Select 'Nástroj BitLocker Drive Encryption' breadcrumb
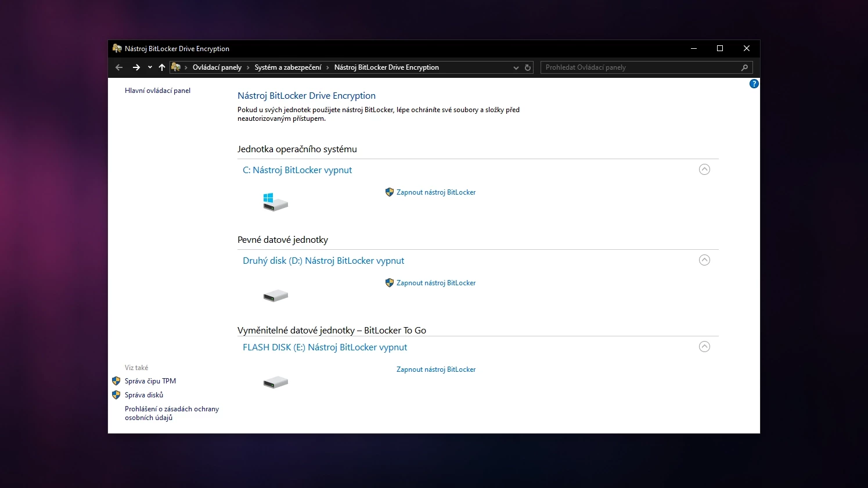This screenshot has height=488, width=868. tap(387, 67)
